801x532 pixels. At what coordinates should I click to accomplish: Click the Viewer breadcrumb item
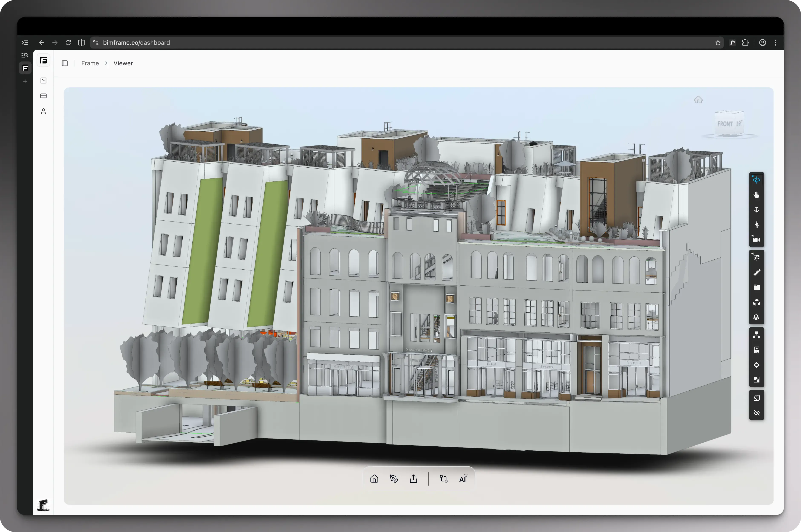click(x=123, y=63)
